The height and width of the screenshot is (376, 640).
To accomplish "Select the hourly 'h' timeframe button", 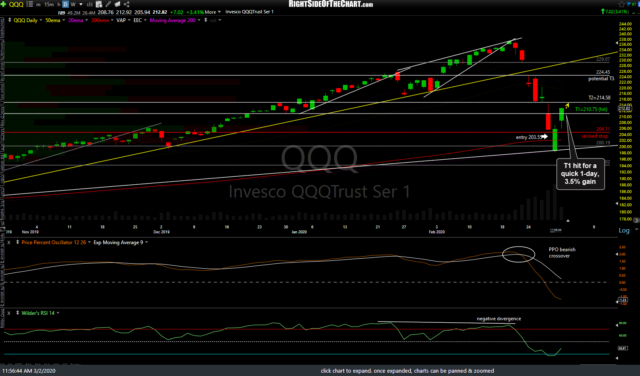I will coord(58,4).
